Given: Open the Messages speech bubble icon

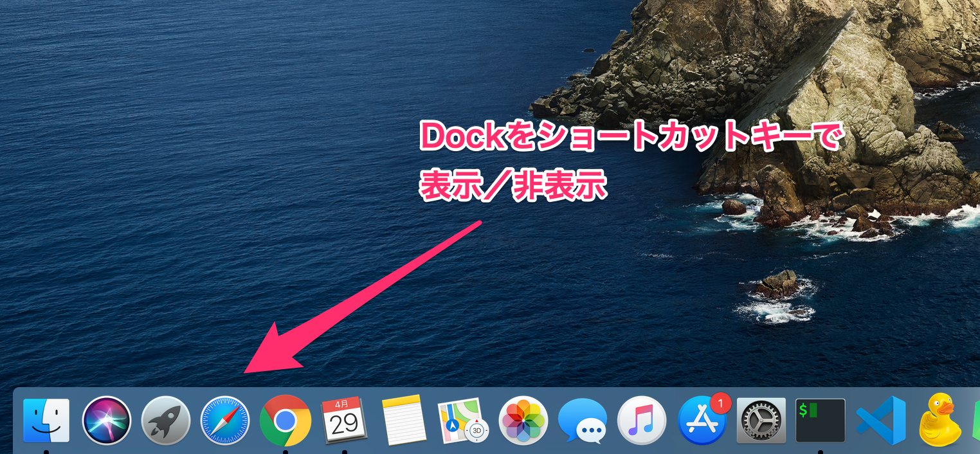Looking at the screenshot, I should click(583, 421).
